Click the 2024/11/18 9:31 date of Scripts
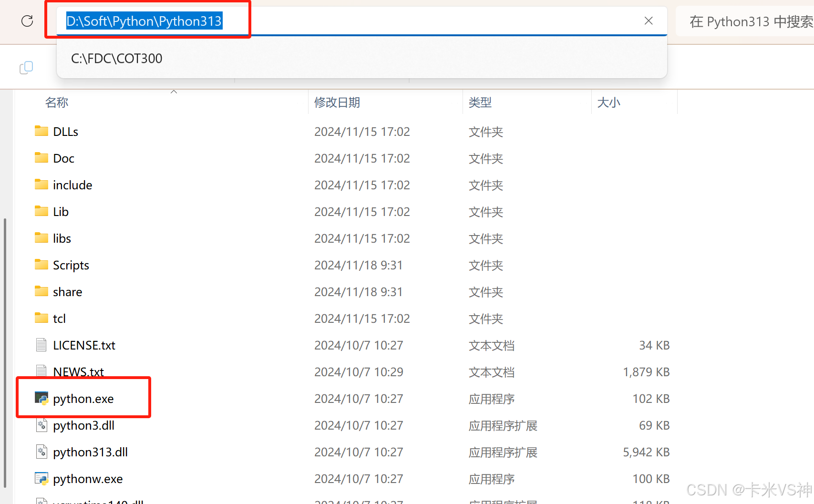This screenshot has width=814, height=504. (359, 265)
